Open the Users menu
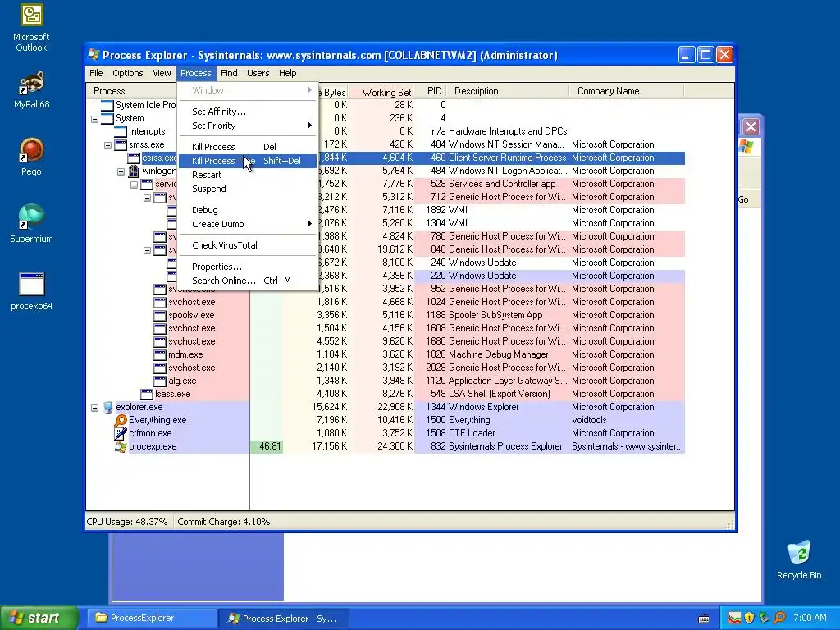 [258, 73]
